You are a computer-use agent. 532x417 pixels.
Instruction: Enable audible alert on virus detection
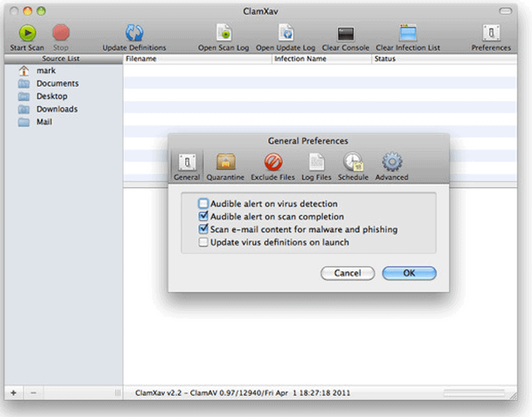pos(203,204)
